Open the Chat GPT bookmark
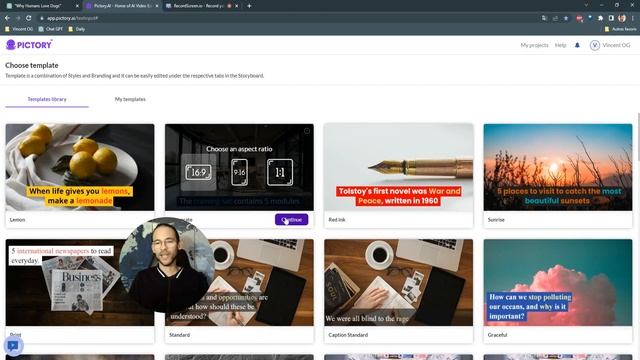 point(51,29)
